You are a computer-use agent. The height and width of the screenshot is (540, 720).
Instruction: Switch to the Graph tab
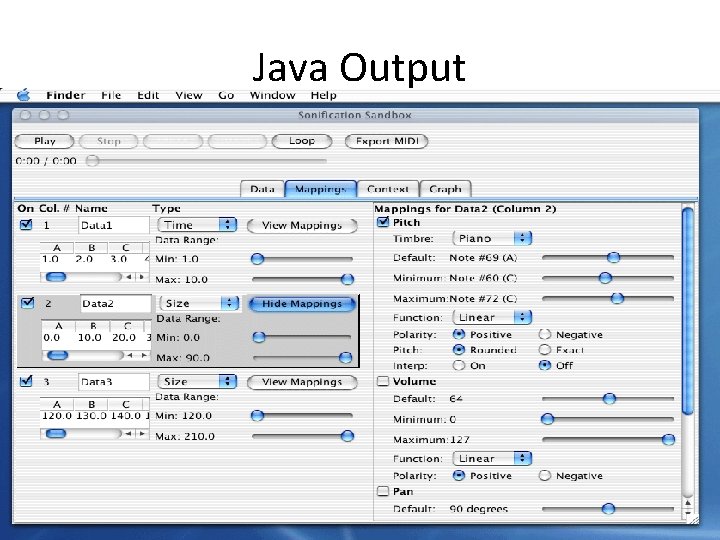(445, 189)
